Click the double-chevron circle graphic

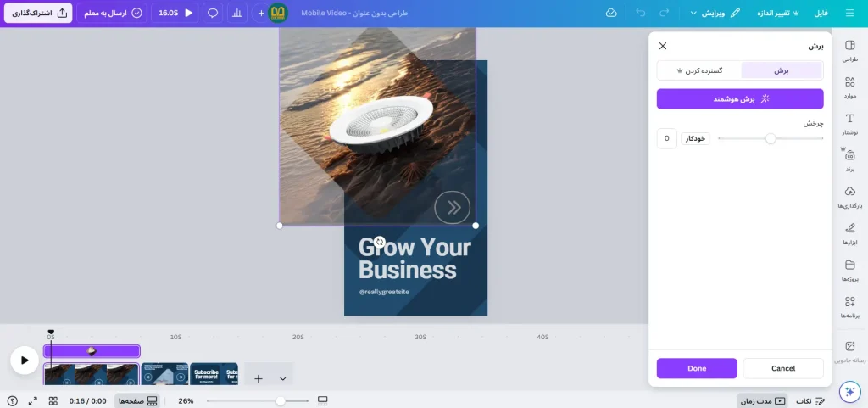tap(453, 208)
